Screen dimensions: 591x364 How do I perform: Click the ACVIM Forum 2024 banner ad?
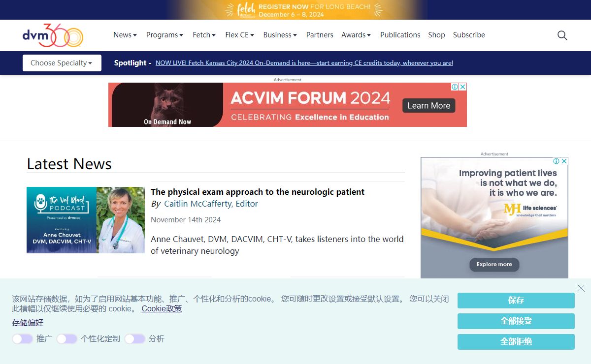288,105
